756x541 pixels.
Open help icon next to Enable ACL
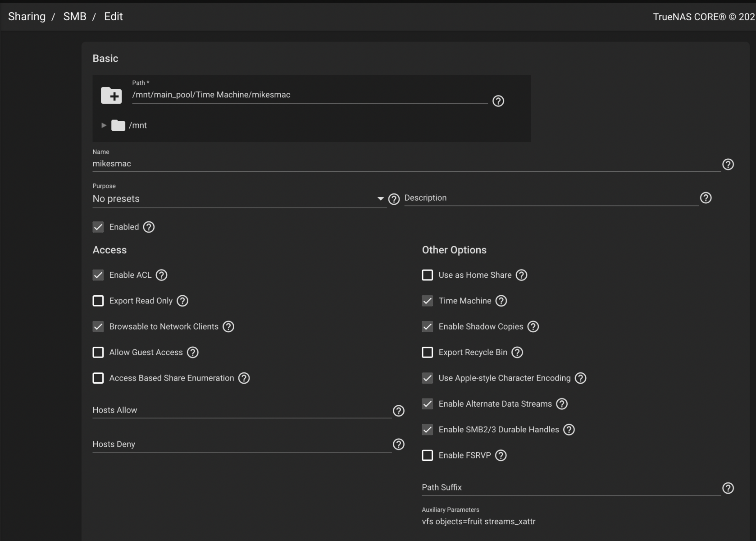(161, 275)
